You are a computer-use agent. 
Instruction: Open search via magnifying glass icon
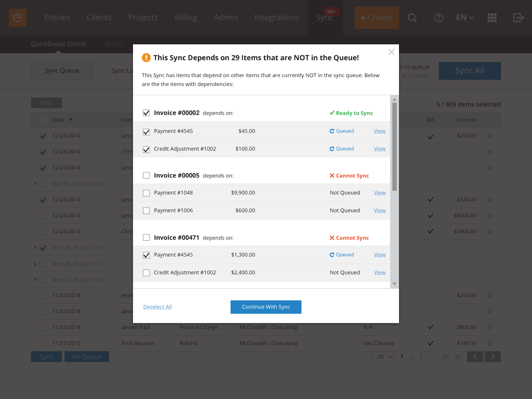pos(412,18)
